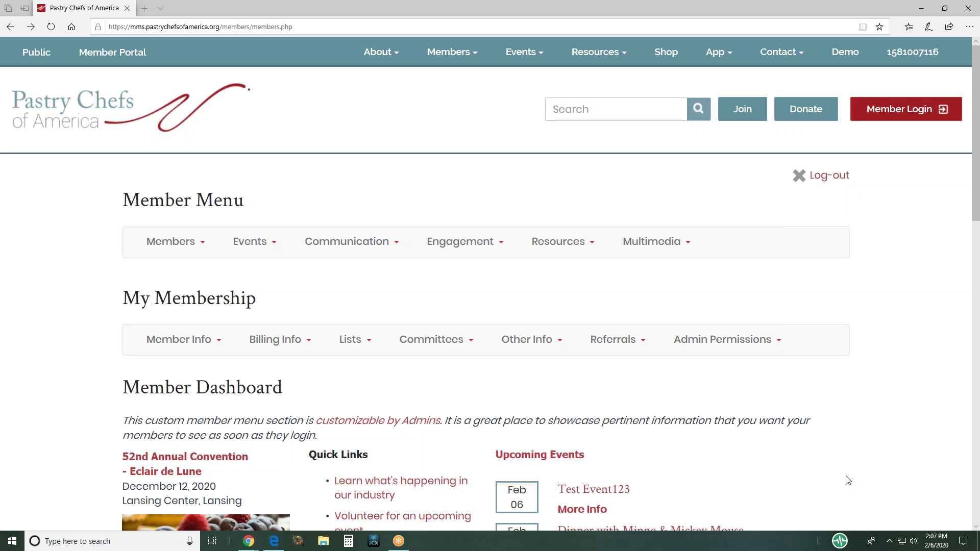Open Calculator from taskbar
980x551 pixels.
pyautogui.click(x=349, y=541)
